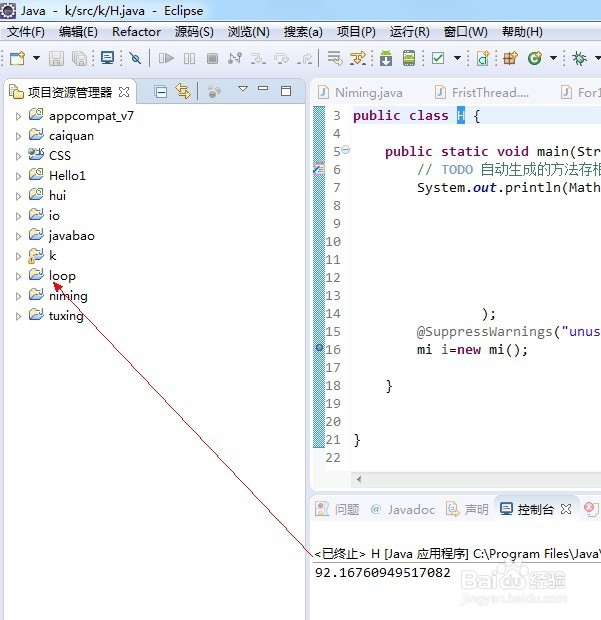Select the niming project
This screenshot has height=620, width=601.
(68, 296)
